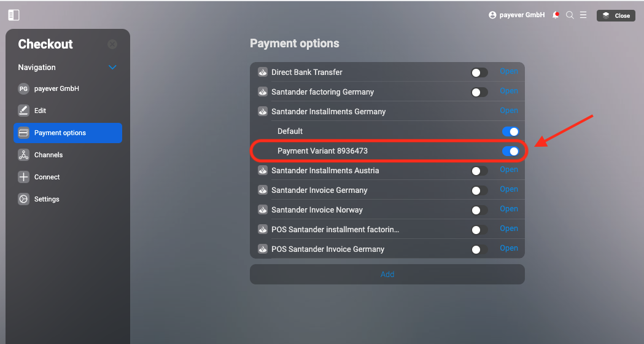
Task: Open the Santander Invoice Germany link
Action: (509, 189)
